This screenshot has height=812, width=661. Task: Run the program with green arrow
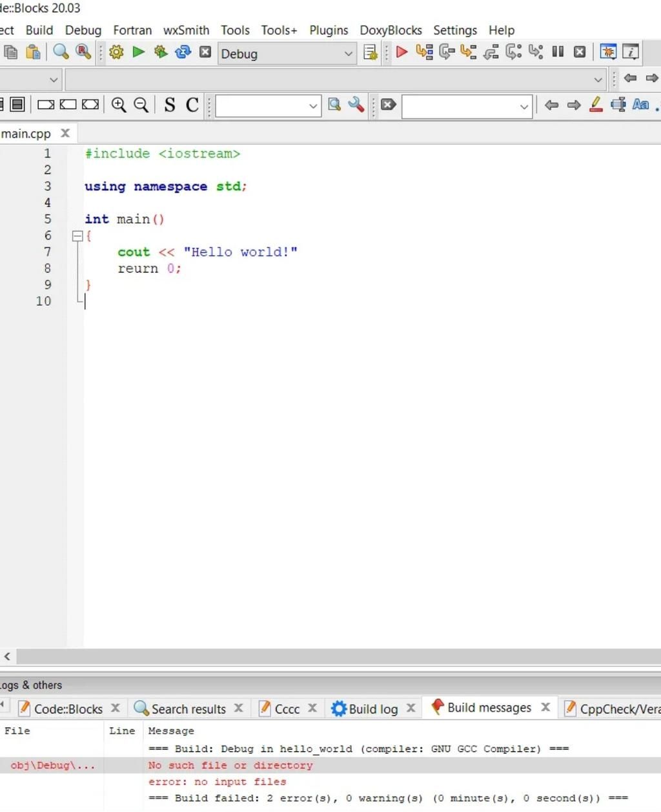tap(138, 52)
